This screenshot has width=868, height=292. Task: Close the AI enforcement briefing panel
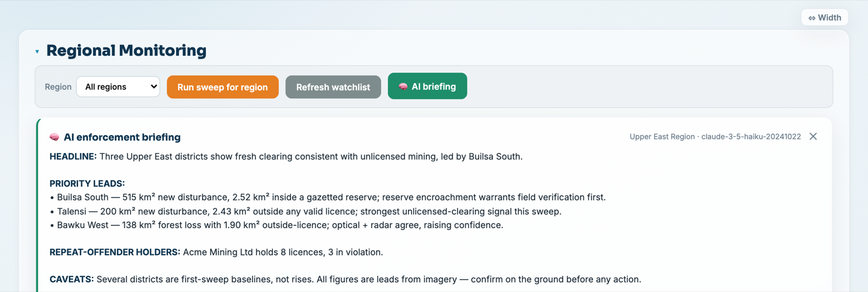[813, 137]
